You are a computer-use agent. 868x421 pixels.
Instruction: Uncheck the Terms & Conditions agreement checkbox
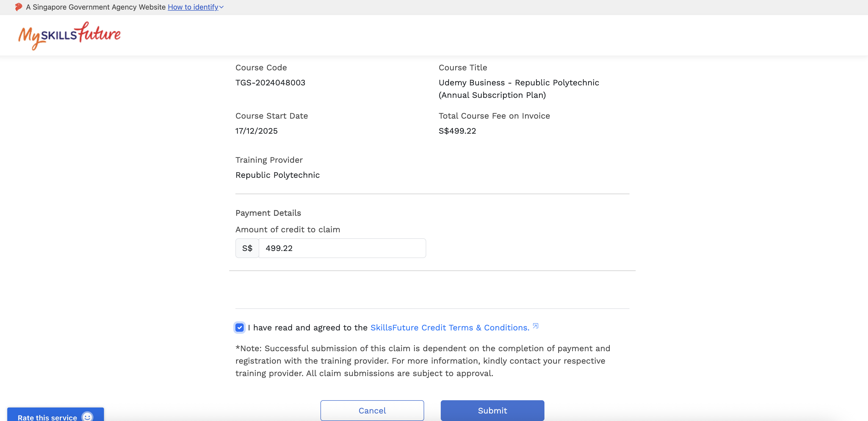239,328
